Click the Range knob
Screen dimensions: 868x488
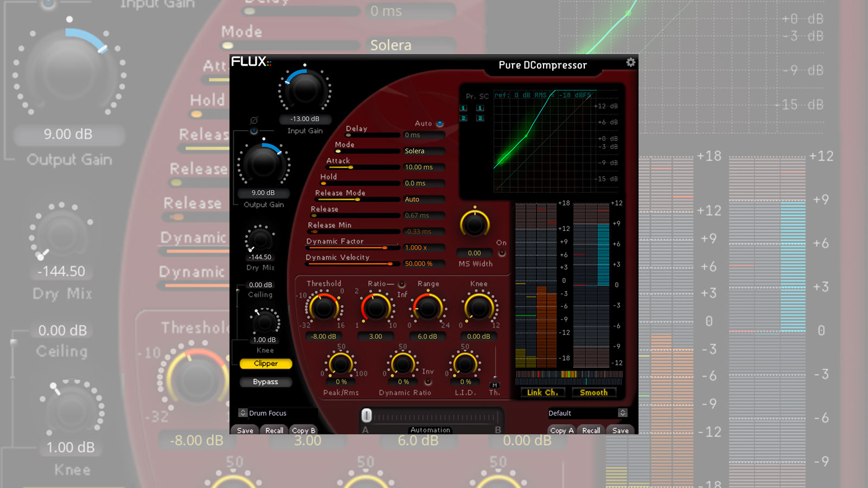point(427,307)
